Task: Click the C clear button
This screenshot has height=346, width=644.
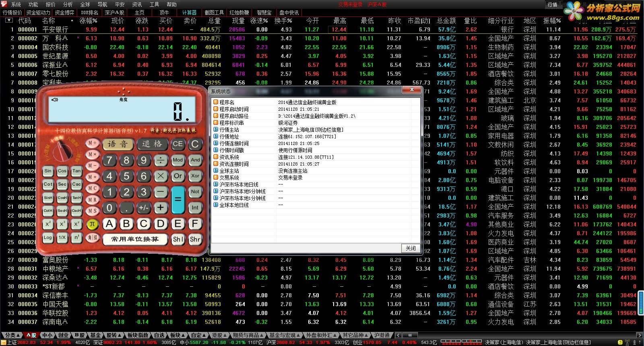Action: (195, 144)
